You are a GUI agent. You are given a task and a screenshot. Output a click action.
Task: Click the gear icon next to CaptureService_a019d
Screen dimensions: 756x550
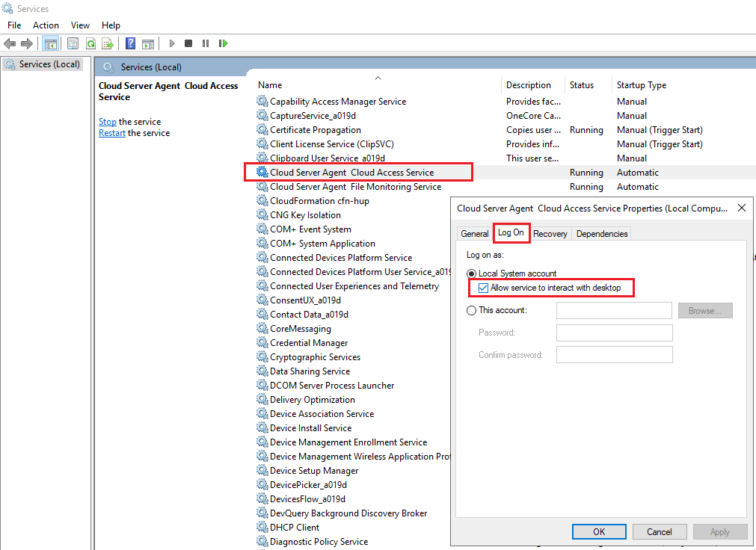click(x=262, y=115)
